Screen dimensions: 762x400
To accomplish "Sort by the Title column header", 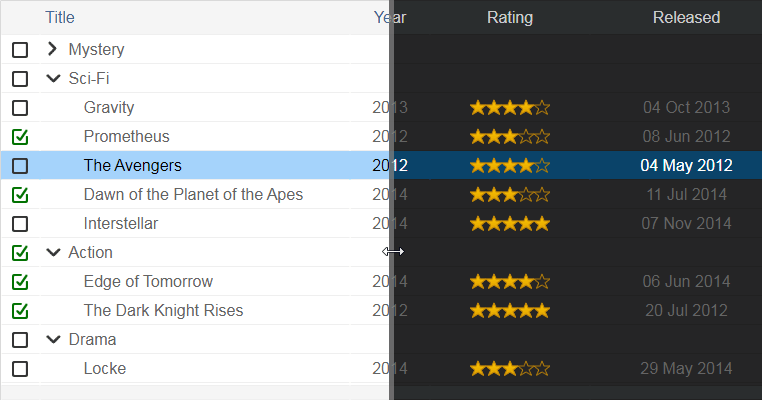I will [x=60, y=17].
